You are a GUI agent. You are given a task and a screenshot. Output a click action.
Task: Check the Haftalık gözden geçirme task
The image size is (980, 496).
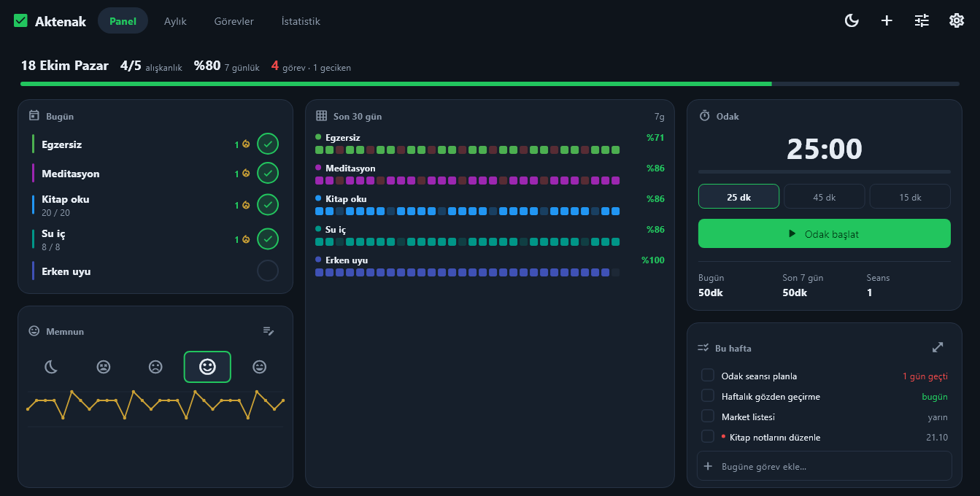(x=707, y=395)
